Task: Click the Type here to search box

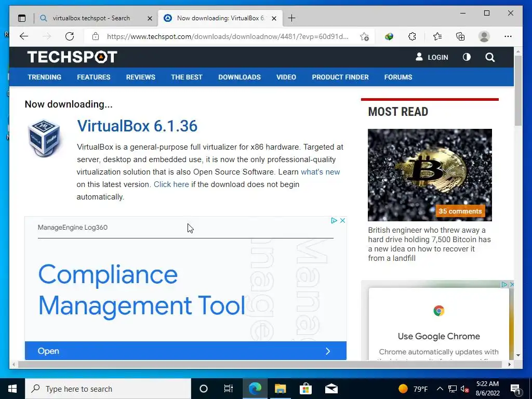Action: tap(108, 389)
